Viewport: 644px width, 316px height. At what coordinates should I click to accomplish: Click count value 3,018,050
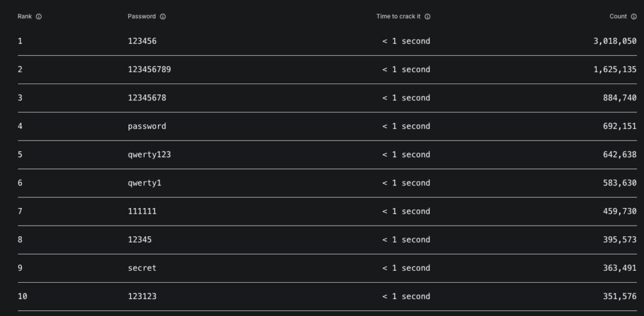pos(615,41)
